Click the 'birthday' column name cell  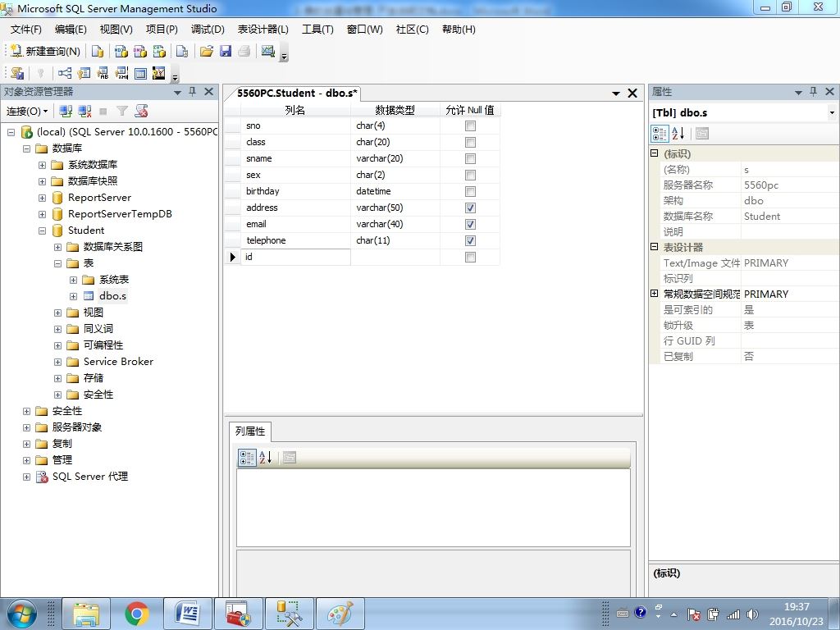click(295, 191)
